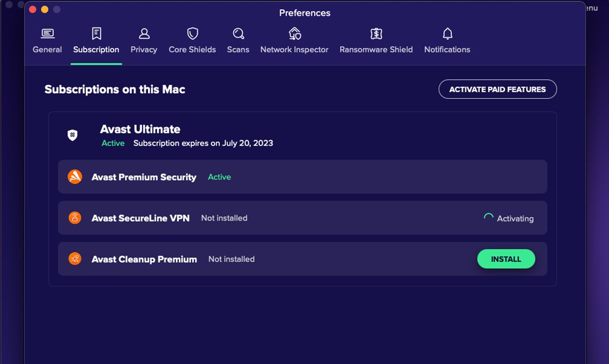This screenshot has height=364, width=609.
Task: Select the Avast Ultimate shield badge
Action: coord(73,135)
